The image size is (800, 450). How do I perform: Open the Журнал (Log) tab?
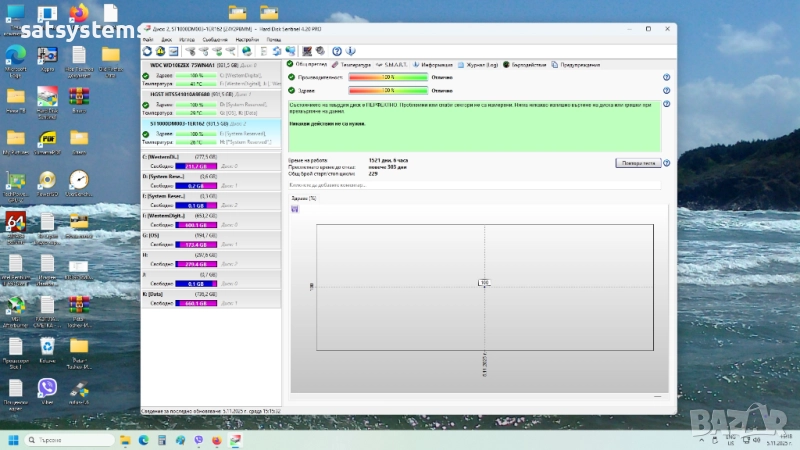click(x=480, y=63)
